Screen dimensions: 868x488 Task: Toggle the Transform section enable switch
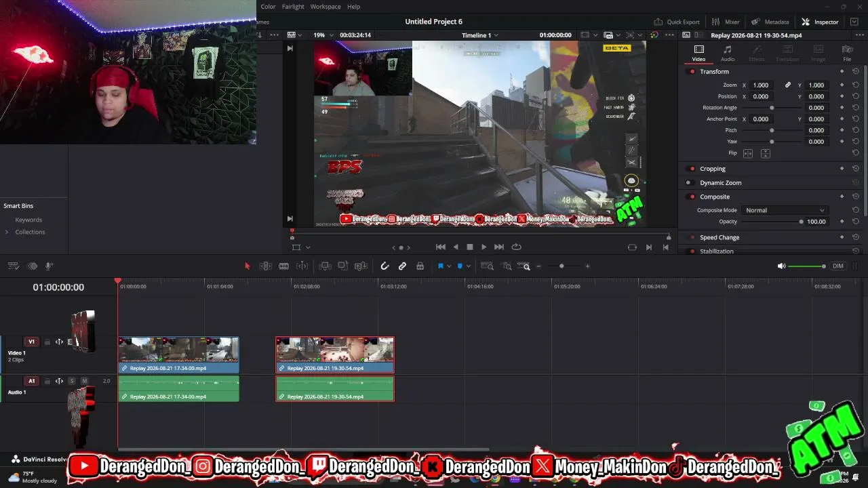tap(692, 72)
